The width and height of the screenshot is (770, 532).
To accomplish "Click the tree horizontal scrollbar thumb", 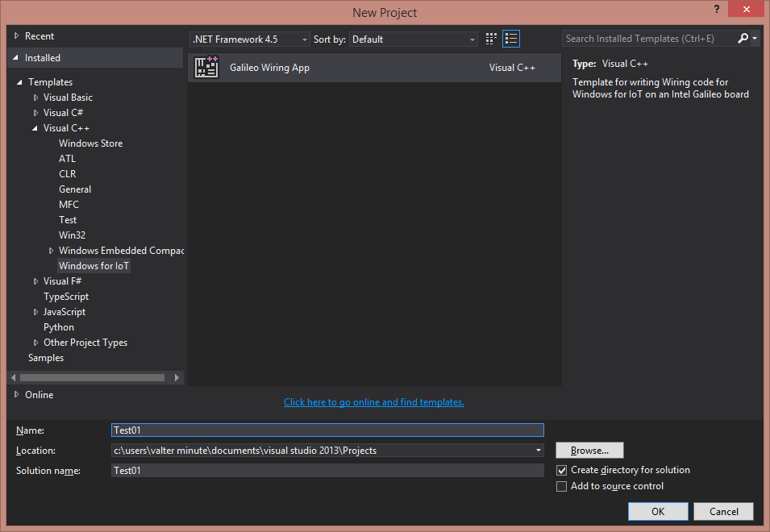I will (92, 377).
